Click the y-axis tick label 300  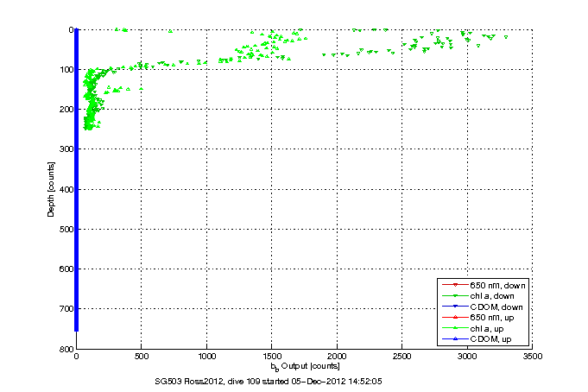point(66,149)
